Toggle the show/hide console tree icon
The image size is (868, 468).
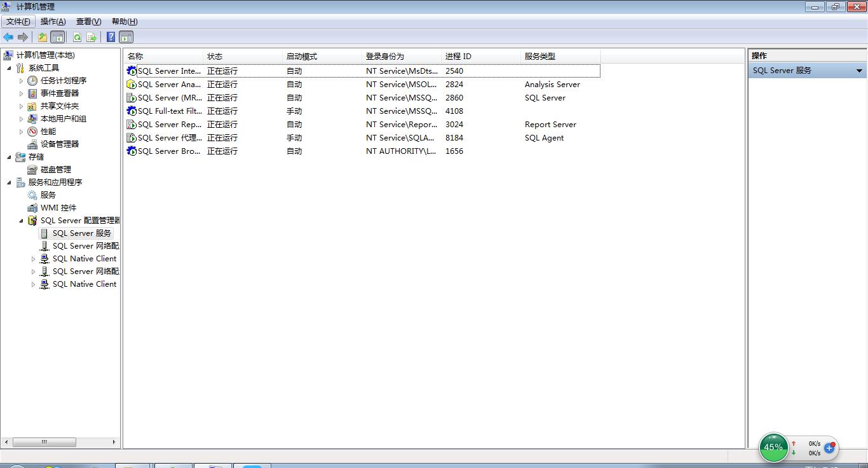(x=57, y=37)
